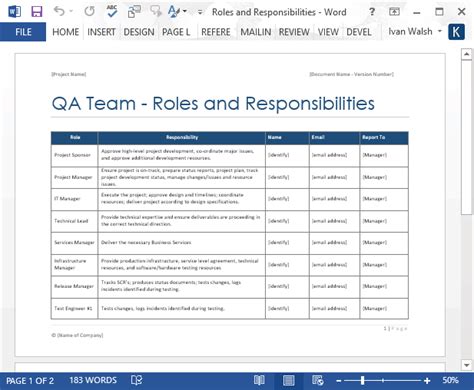Click the zoom slider handle

[362, 380]
